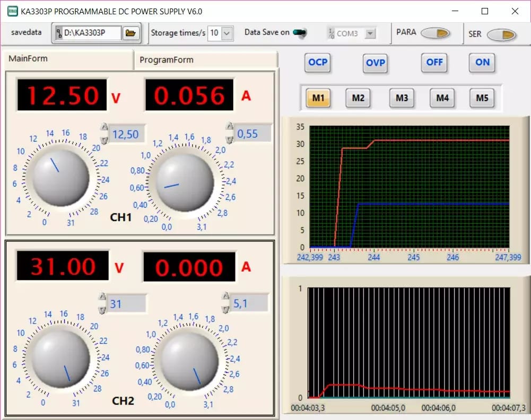Enable OCP over-current protection
Image resolution: width=531 pixels, height=420 pixels.
(318, 62)
